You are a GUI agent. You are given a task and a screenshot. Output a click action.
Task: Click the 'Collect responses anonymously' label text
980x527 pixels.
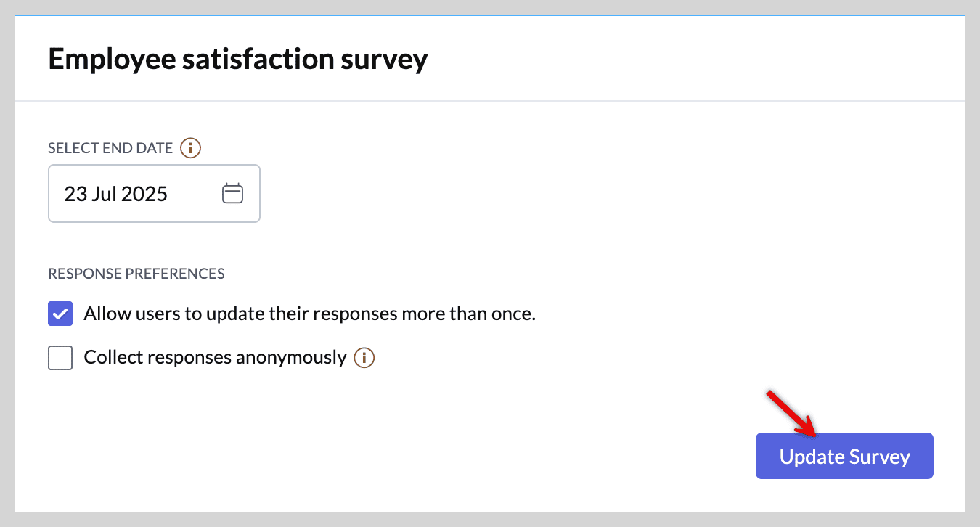(215, 357)
